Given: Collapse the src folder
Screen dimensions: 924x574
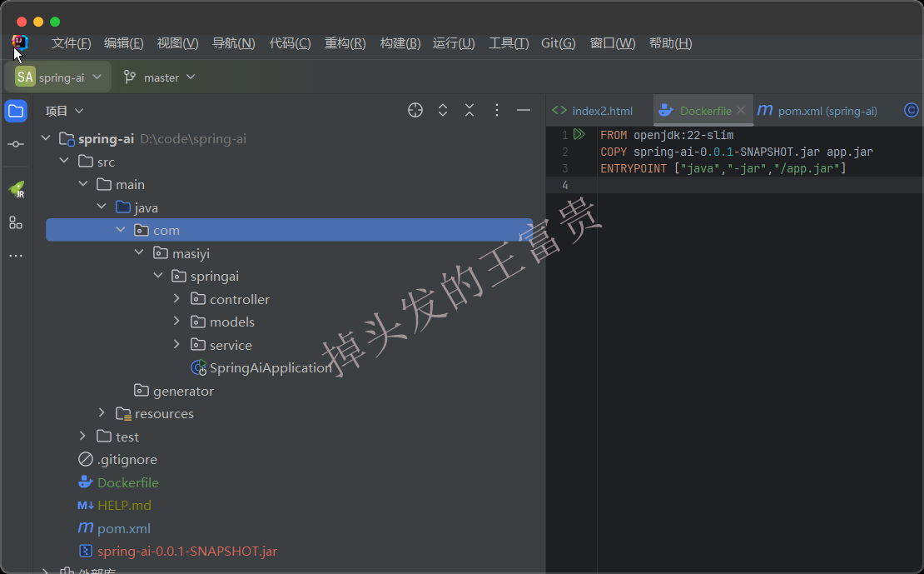Looking at the screenshot, I should tap(64, 161).
